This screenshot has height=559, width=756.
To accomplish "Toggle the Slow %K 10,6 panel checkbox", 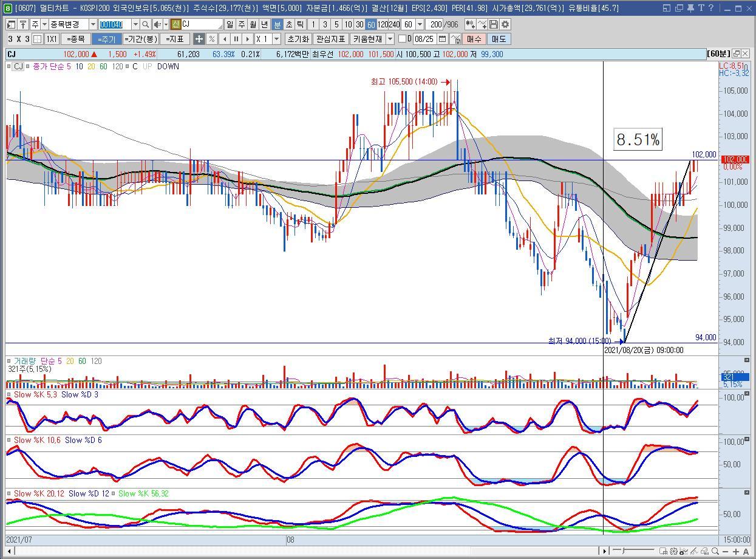I will [x=9, y=440].
